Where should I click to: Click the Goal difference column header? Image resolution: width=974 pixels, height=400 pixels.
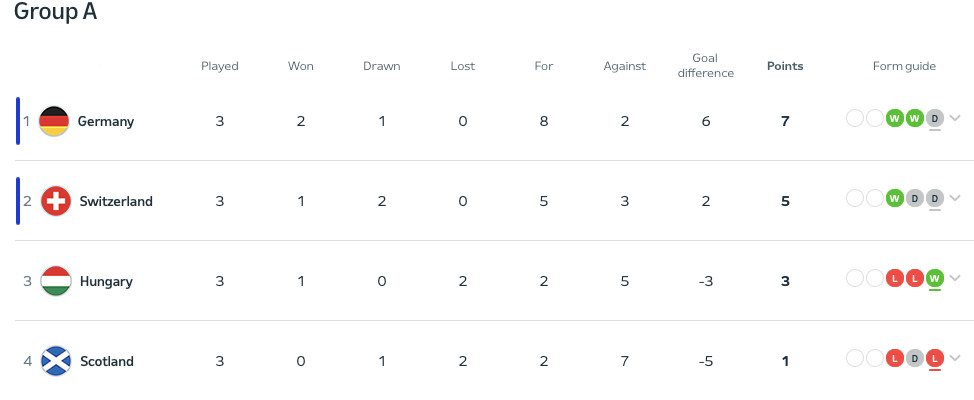[x=705, y=66]
